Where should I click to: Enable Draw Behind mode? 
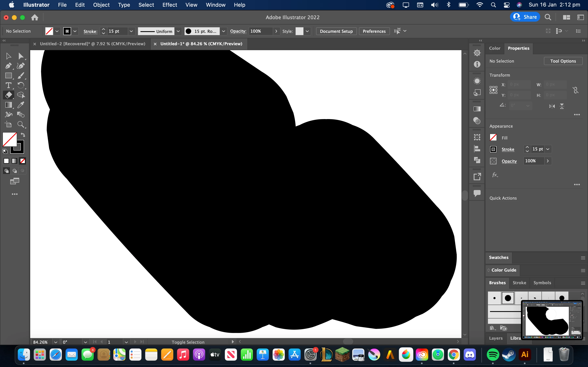(x=14, y=171)
